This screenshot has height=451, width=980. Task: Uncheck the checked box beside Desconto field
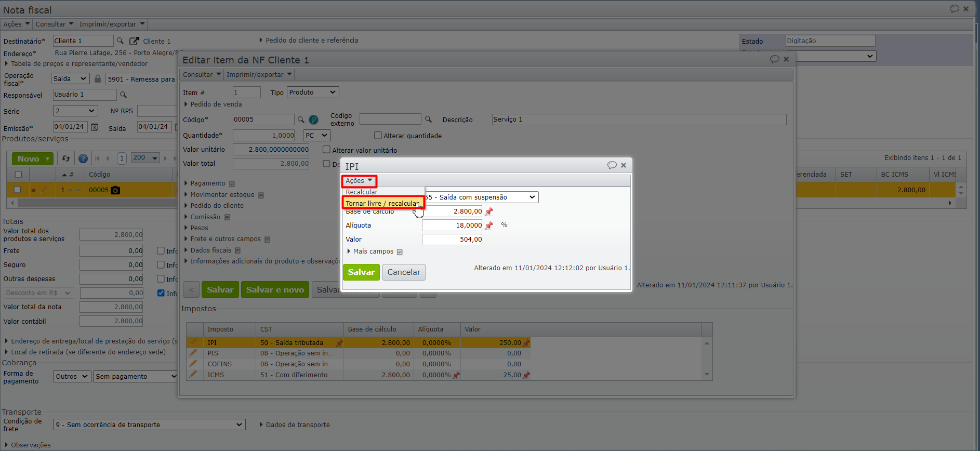tap(161, 293)
